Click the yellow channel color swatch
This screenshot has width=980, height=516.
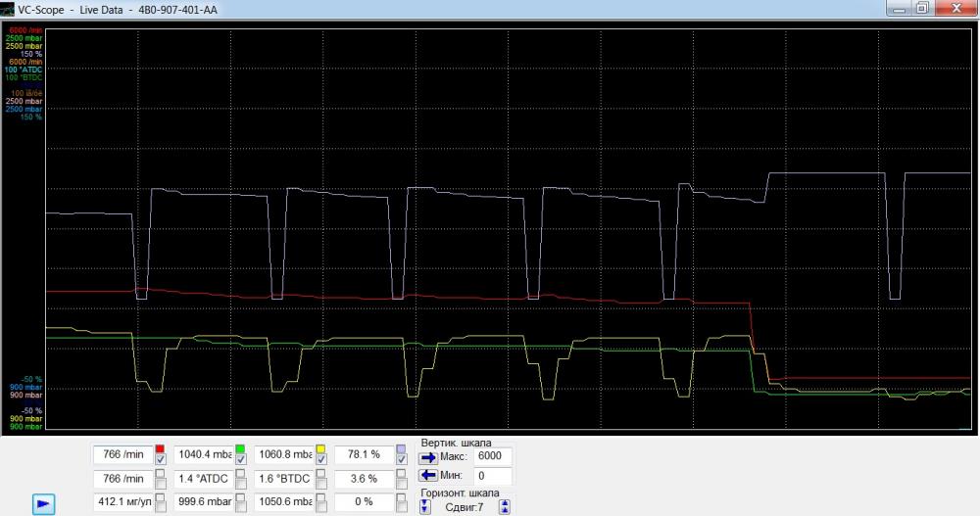[x=320, y=448]
